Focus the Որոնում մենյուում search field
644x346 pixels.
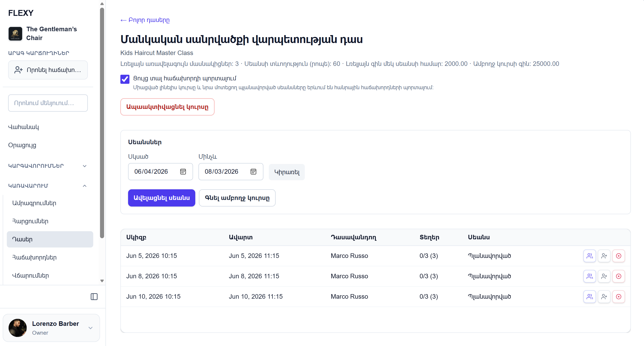48,103
